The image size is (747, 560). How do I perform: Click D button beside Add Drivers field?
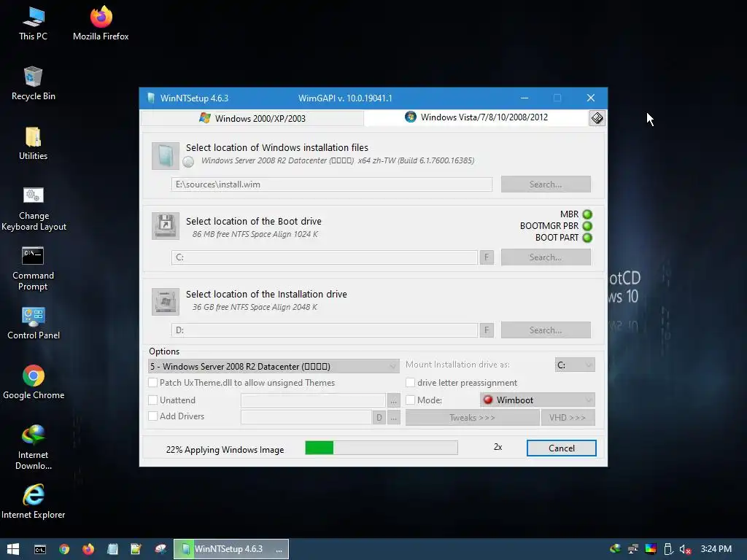click(x=379, y=418)
